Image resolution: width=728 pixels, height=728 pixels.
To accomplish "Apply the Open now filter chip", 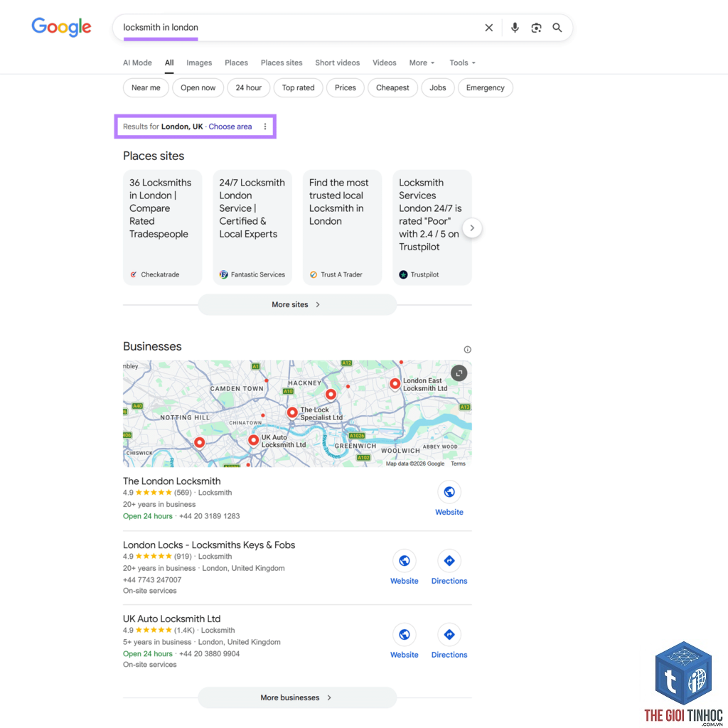I will [198, 87].
